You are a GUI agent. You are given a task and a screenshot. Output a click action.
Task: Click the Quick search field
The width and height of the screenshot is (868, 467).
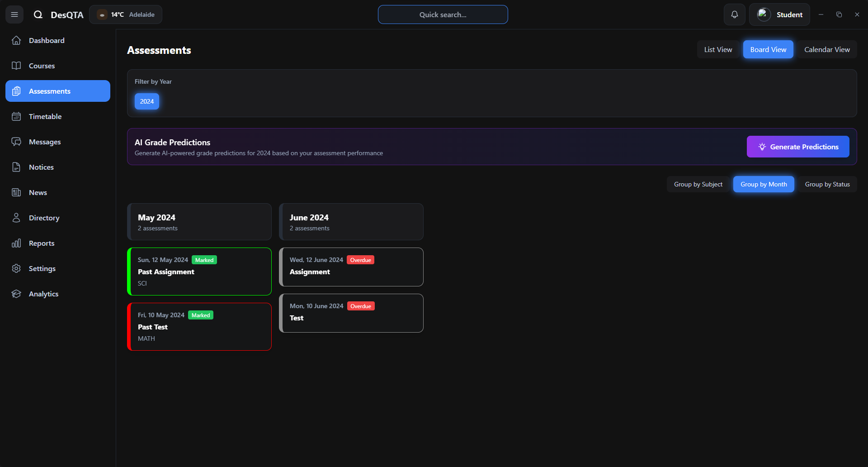443,14
